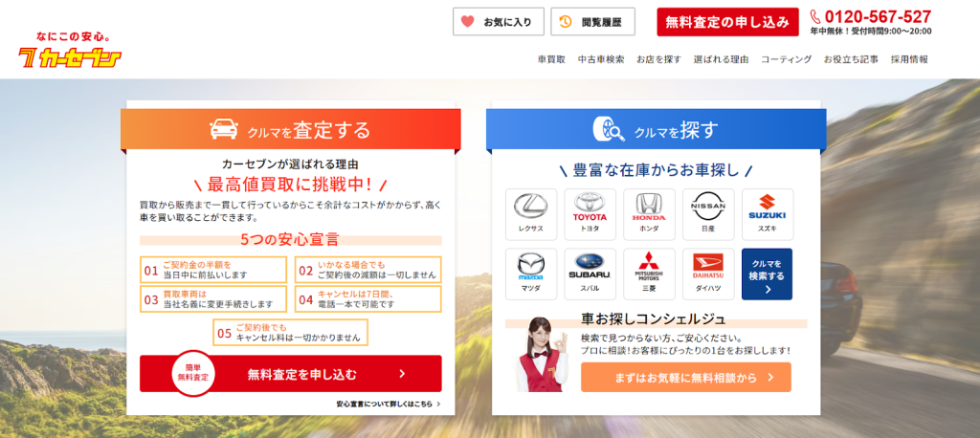The width and height of the screenshot is (980, 438).
Task: Choose the Subaru brand logo tile
Action: 590,274
